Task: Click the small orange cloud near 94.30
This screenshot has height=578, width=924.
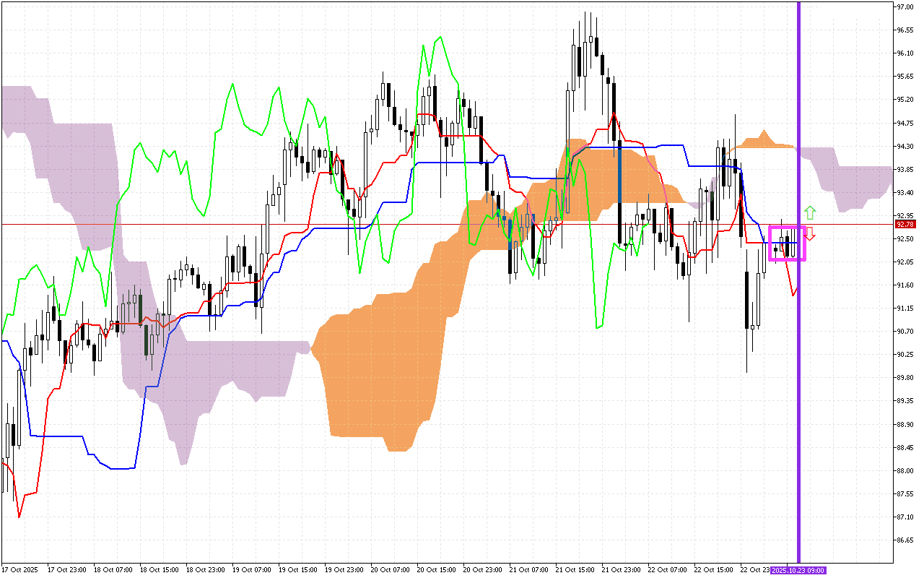Action: (x=763, y=141)
